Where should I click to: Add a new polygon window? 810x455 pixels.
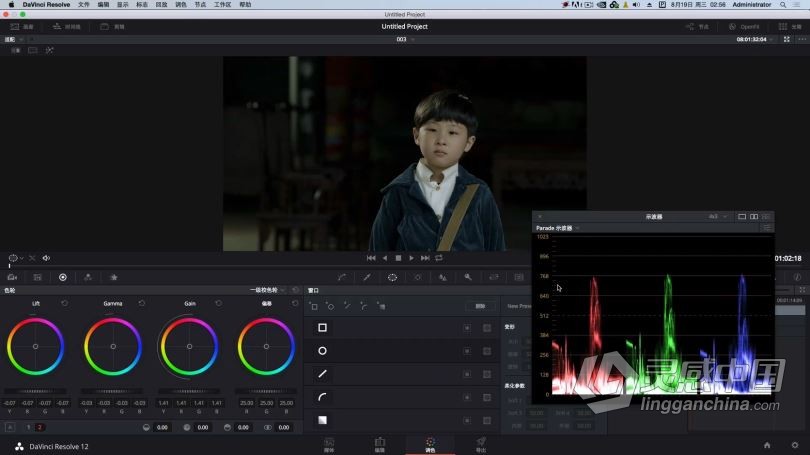tap(347, 306)
